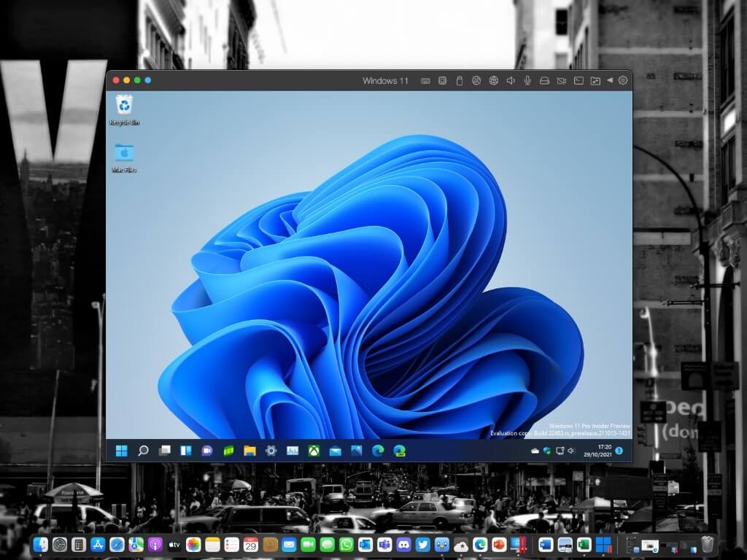
Task: Open the Windows volume tray icon
Action: (571, 451)
